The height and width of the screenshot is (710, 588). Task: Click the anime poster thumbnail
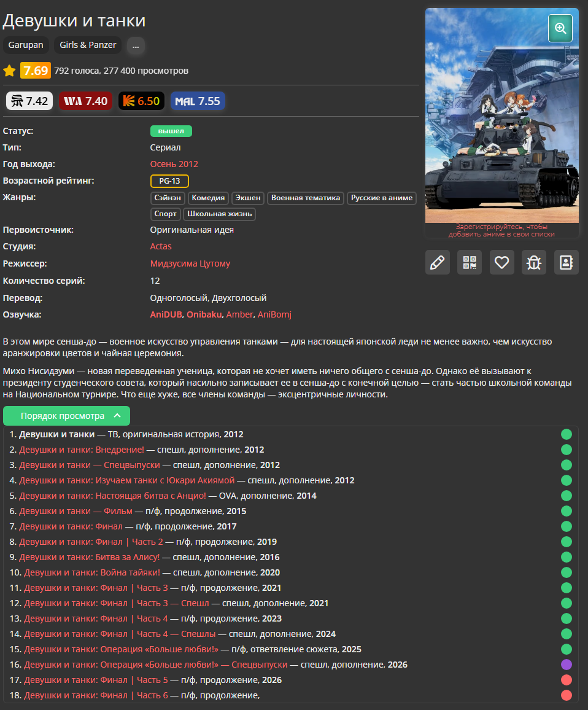tap(501, 115)
